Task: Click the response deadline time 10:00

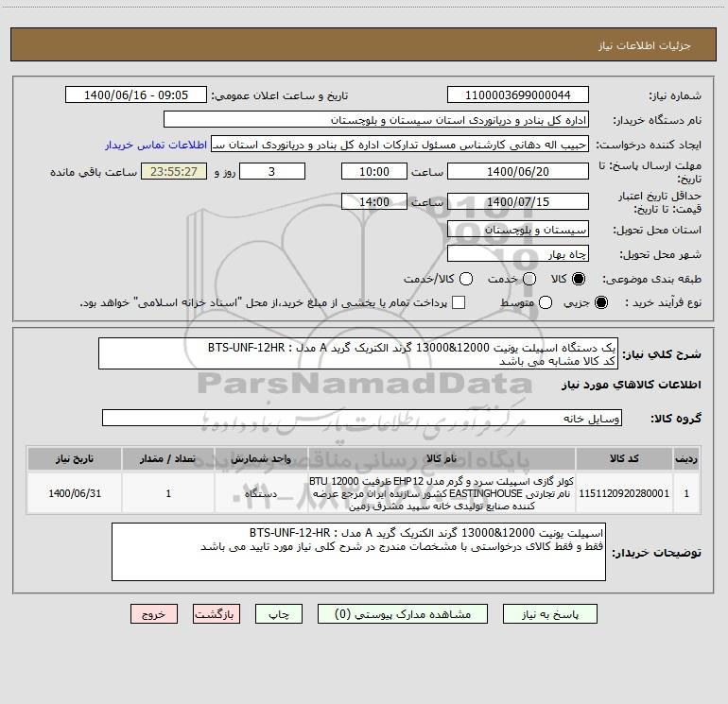Action: click(x=374, y=171)
